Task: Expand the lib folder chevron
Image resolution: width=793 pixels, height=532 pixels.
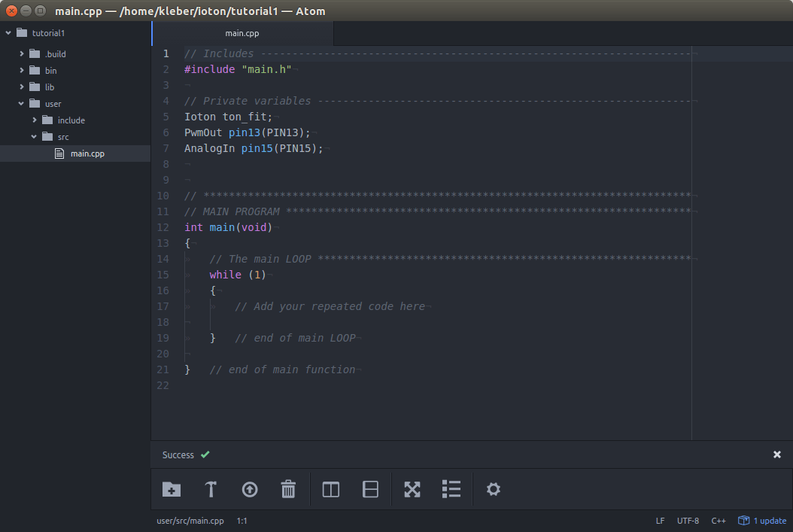Action: (x=21, y=87)
